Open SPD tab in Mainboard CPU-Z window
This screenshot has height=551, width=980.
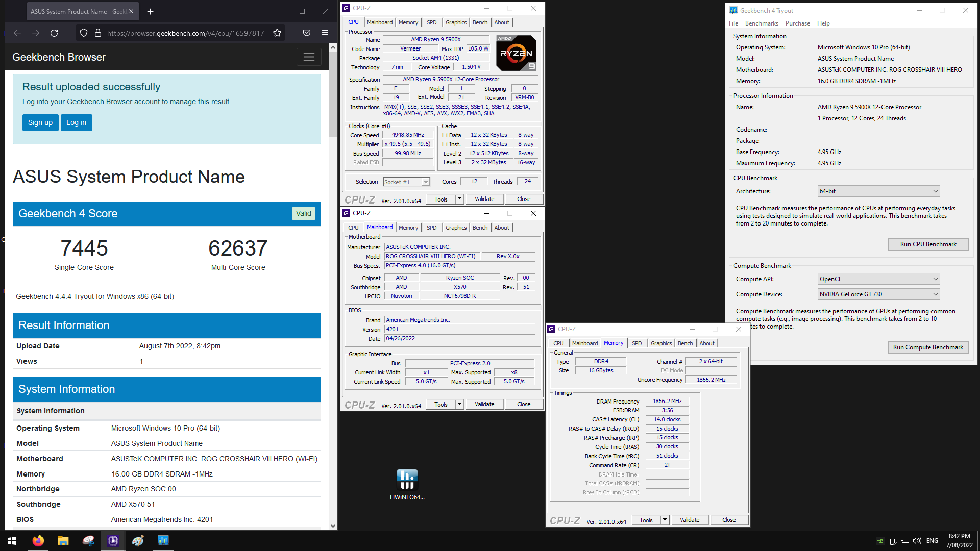coord(432,228)
